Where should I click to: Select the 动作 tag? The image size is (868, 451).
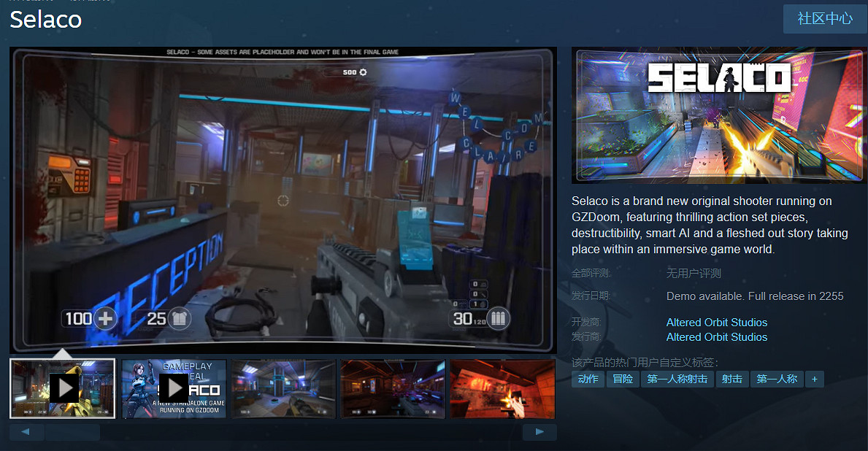click(588, 379)
